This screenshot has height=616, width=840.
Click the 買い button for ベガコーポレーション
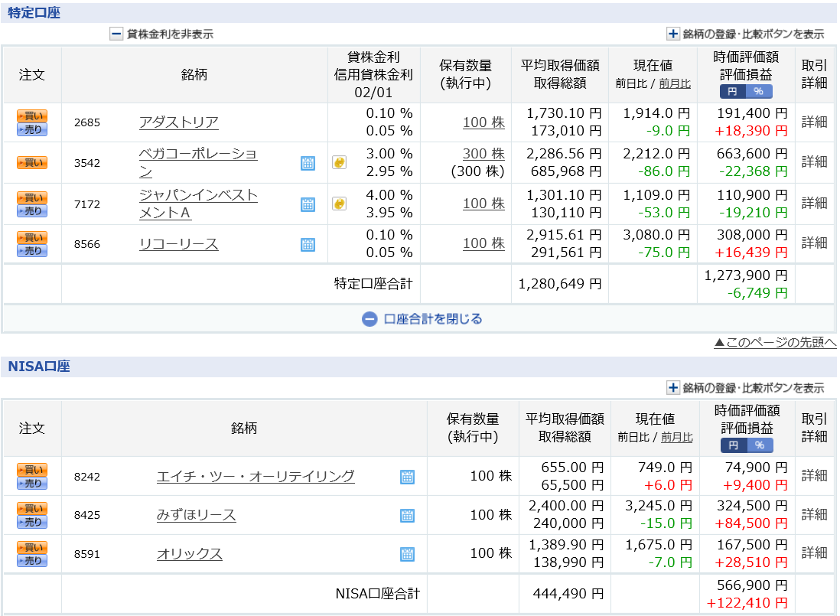[x=32, y=162]
